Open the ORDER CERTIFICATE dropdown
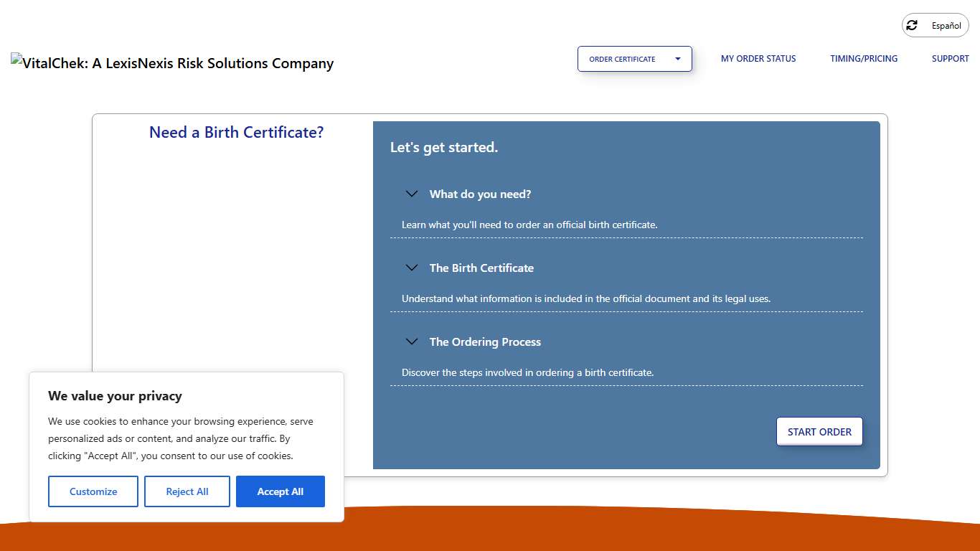Viewport: 980px width, 551px height. 634,59
